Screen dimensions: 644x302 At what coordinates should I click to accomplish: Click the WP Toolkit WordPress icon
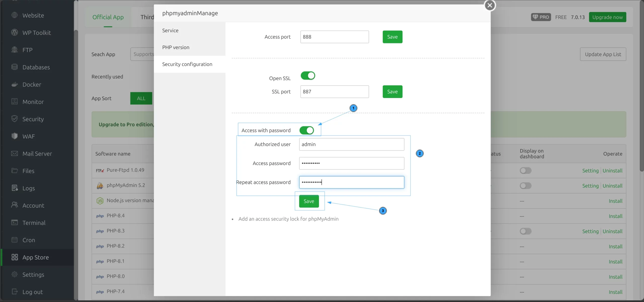click(x=15, y=32)
